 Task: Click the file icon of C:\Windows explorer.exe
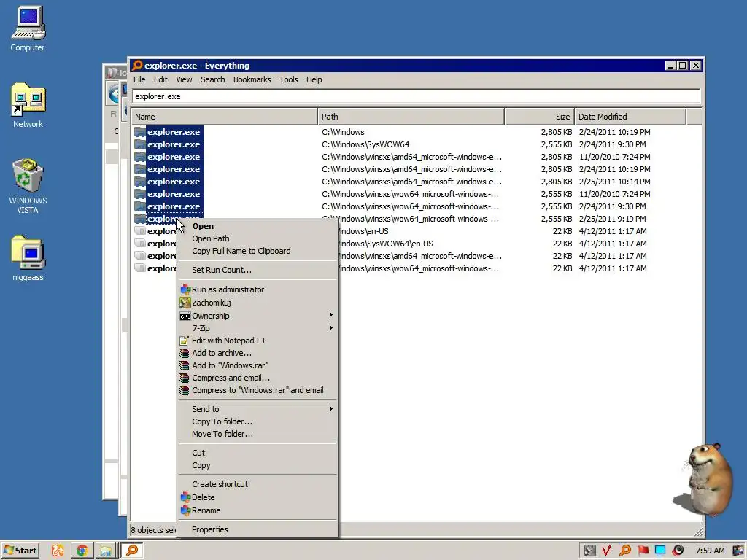point(140,132)
